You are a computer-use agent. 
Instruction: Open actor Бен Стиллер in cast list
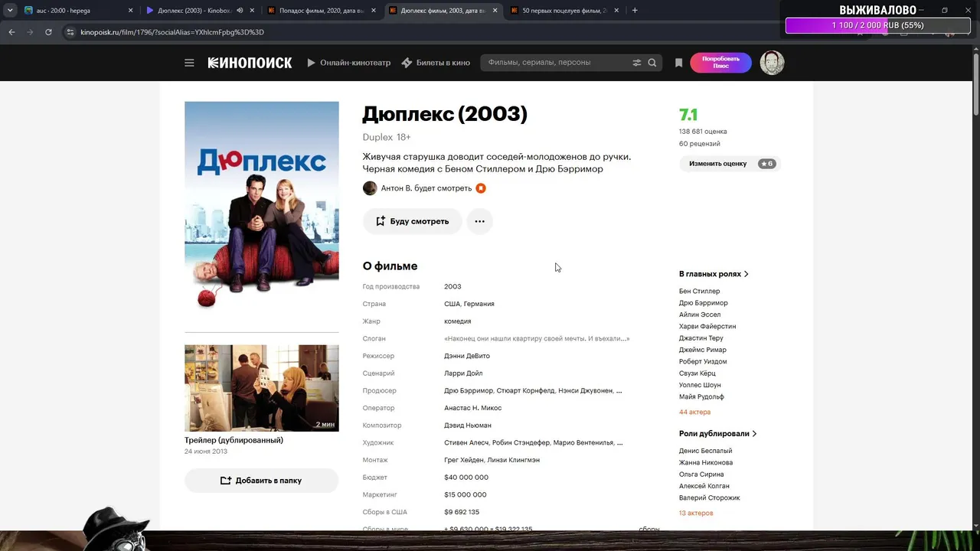pyautogui.click(x=699, y=292)
